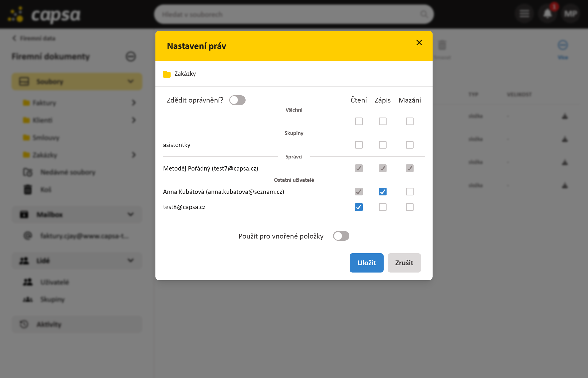Enable Použít pro vnořené položky switch
The width and height of the screenshot is (588, 378).
pyautogui.click(x=341, y=236)
